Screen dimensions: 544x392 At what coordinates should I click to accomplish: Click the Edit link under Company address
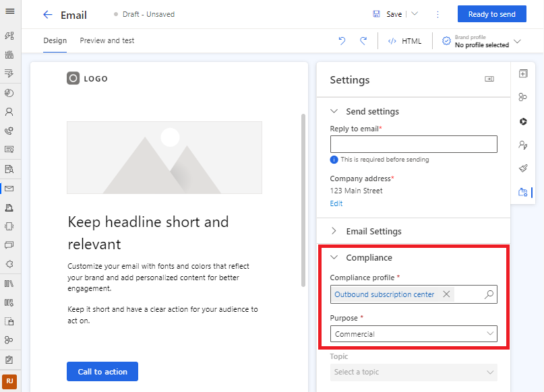336,203
